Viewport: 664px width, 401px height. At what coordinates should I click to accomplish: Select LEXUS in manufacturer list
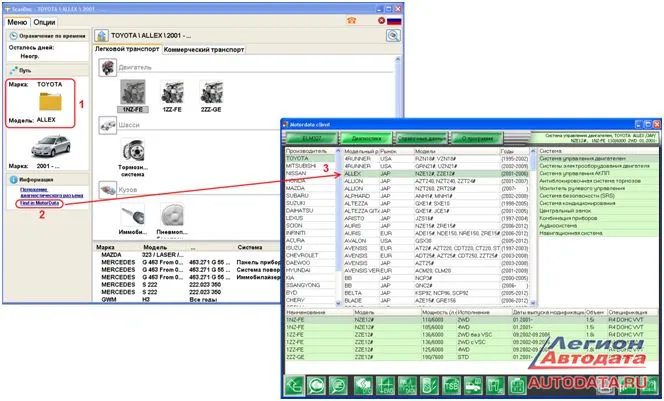(310, 218)
